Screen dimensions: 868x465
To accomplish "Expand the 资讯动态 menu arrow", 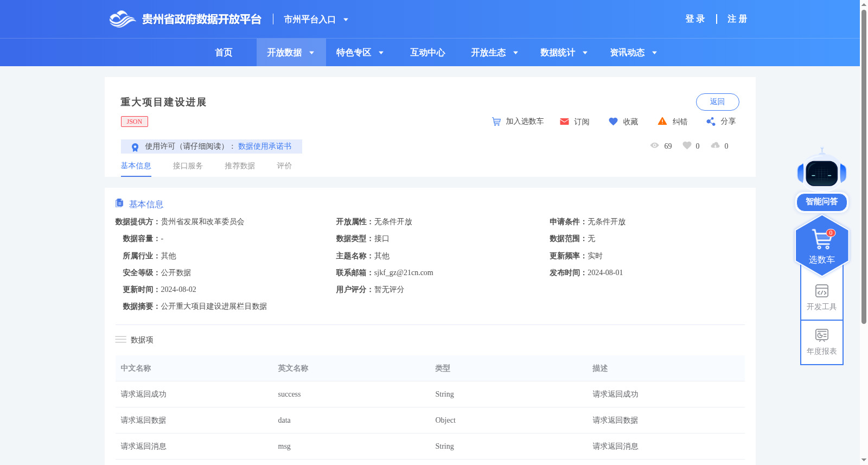I will coord(654,53).
